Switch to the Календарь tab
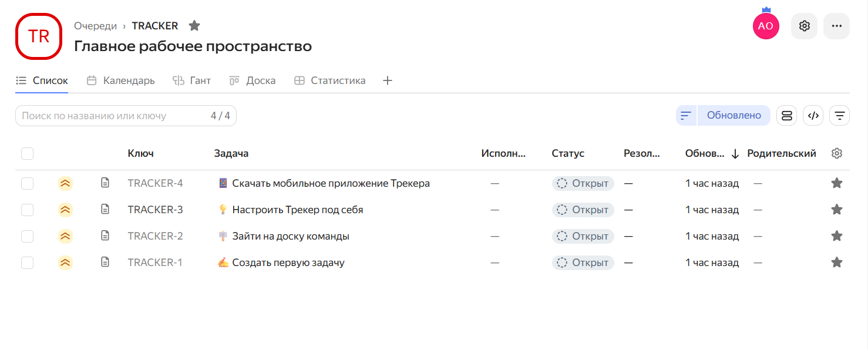Viewport: 868px width, 350px height. pyautogui.click(x=120, y=80)
